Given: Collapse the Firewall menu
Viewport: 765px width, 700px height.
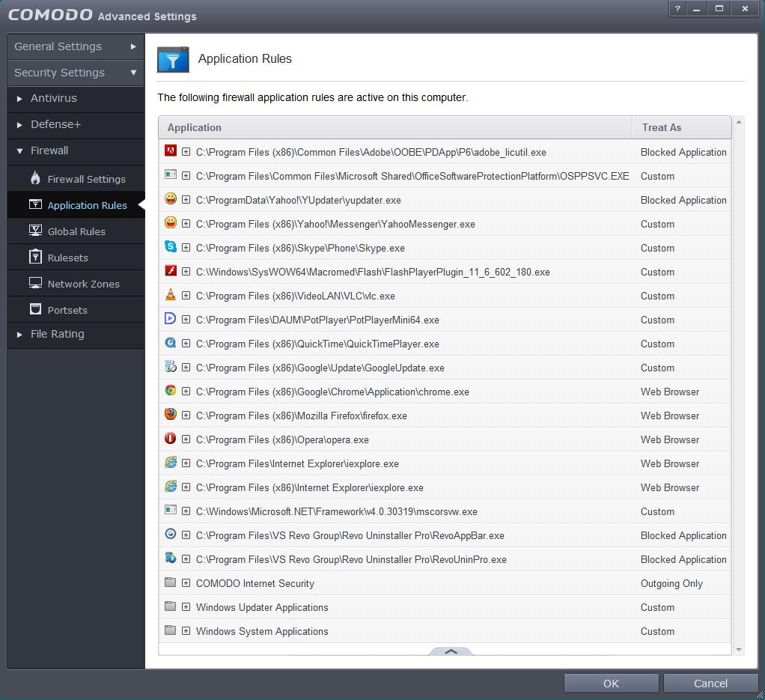Looking at the screenshot, I should (x=76, y=150).
